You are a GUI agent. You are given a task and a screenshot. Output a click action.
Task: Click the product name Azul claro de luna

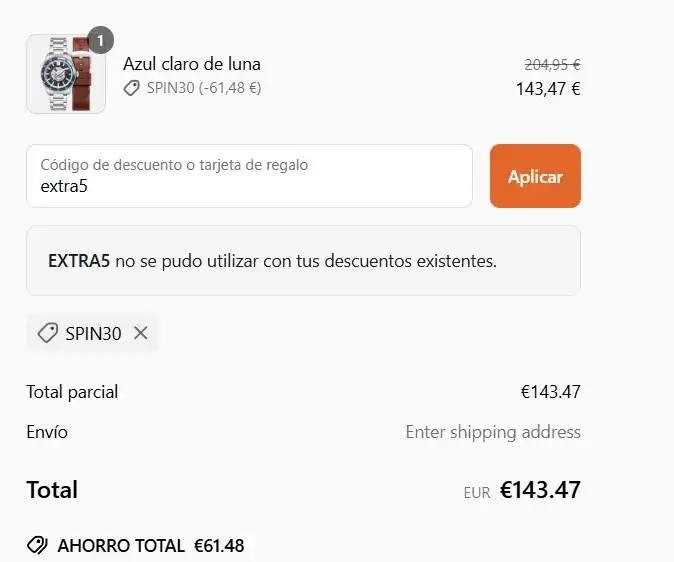[x=191, y=64]
